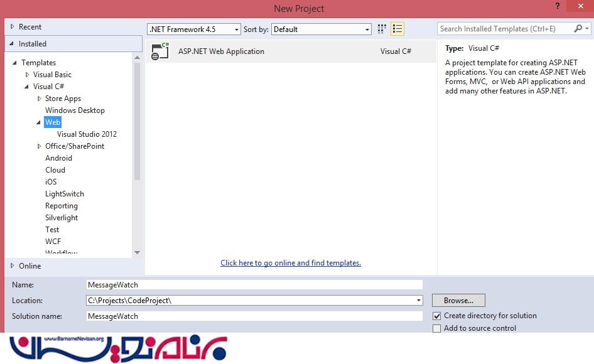Viewport: 594px width, 364px height.
Task: Expand the Visual Basic node arrow
Action: tap(27, 75)
